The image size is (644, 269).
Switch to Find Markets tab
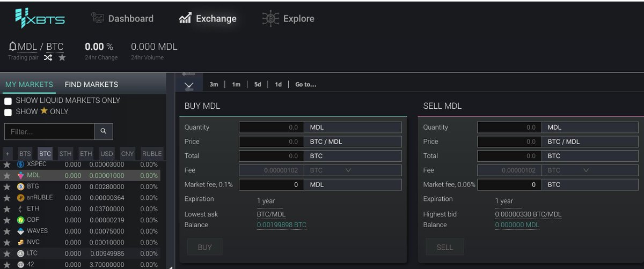pos(91,84)
